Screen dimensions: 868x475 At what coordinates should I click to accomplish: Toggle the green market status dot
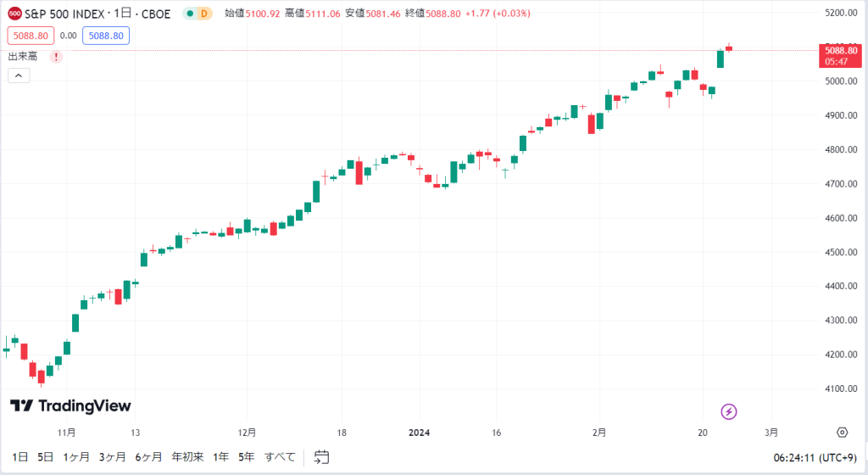click(190, 14)
